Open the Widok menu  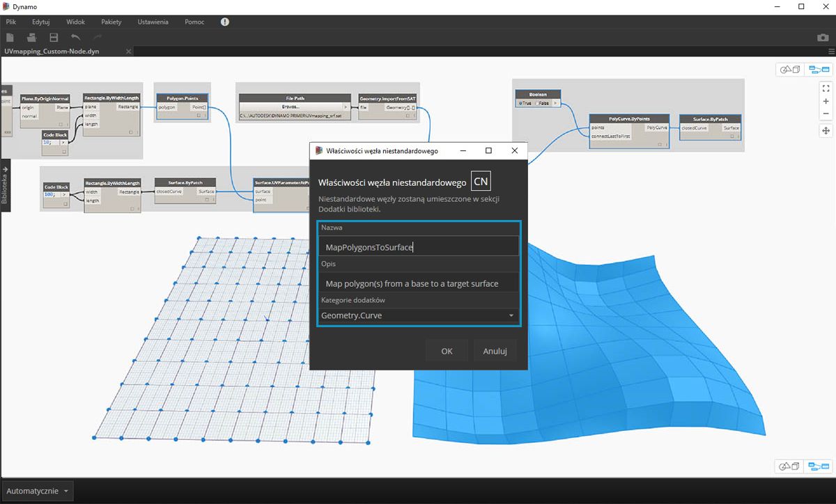tap(75, 22)
